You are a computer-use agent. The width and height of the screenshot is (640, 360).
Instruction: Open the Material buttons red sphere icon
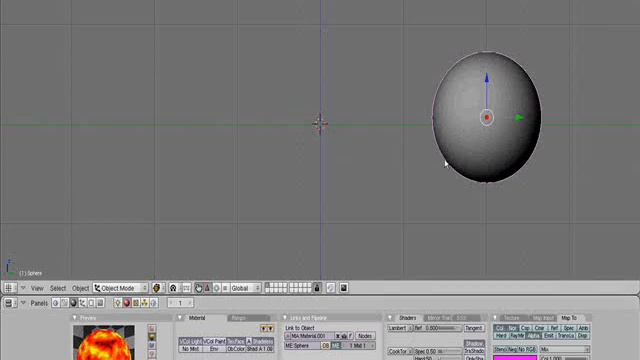pyautogui.click(x=127, y=303)
